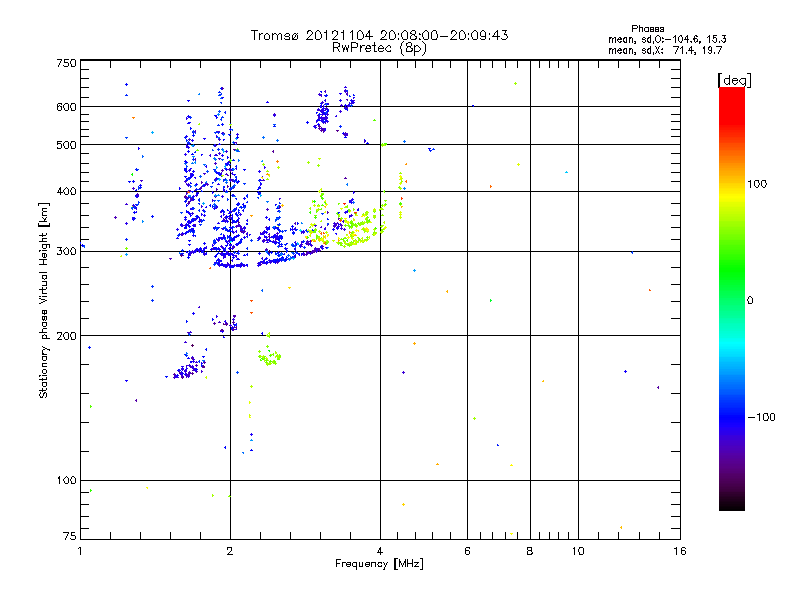The height and width of the screenshot is (600, 800).
Task: Click the colorbar label '-100'
Action: coord(761,417)
